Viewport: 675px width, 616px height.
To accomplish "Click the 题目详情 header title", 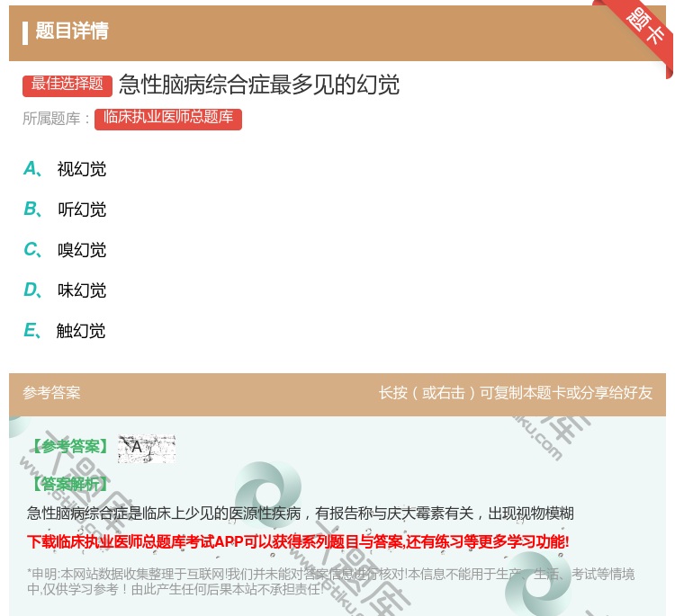I will tap(72, 31).
